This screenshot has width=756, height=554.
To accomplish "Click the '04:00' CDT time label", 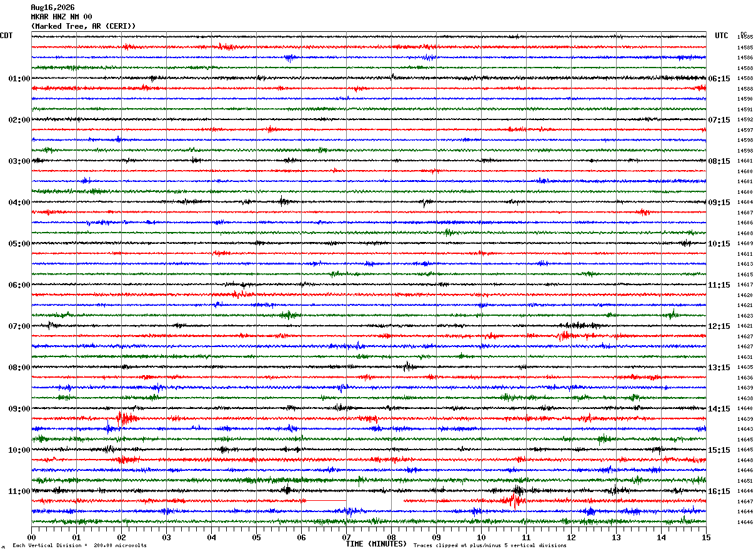I will tap(19, 203).
